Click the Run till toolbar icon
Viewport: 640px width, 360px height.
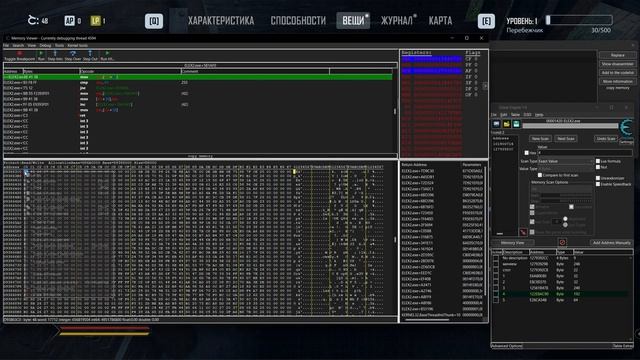107,53
